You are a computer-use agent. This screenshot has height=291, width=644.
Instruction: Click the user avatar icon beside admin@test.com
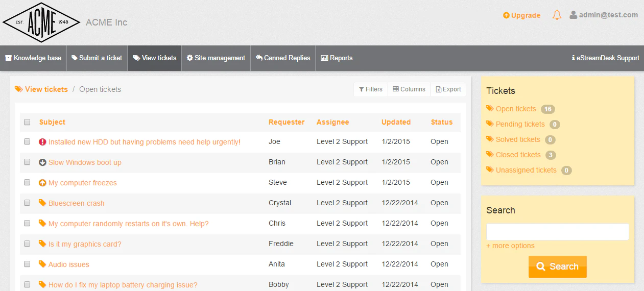click(x=574, y=15)
